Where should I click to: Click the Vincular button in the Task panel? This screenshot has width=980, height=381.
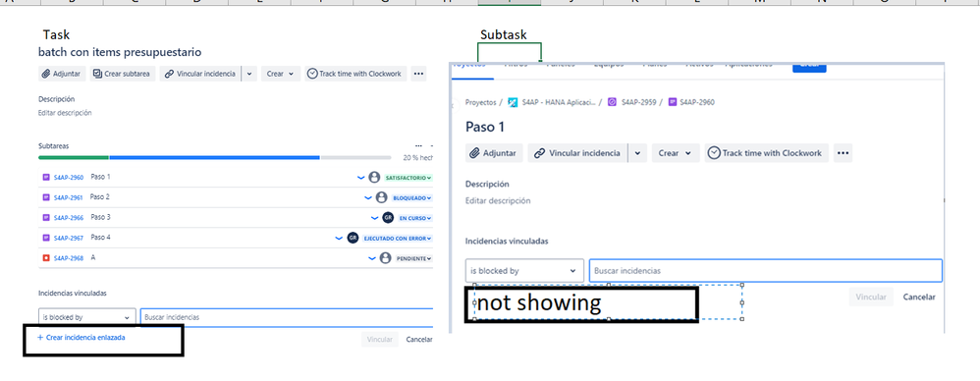(x=379, y=340)
